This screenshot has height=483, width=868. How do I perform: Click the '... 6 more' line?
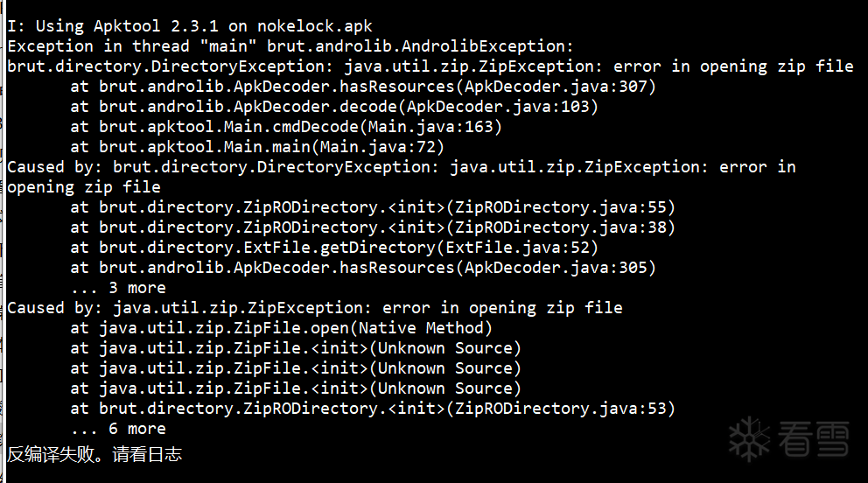(x=118, y=429)
